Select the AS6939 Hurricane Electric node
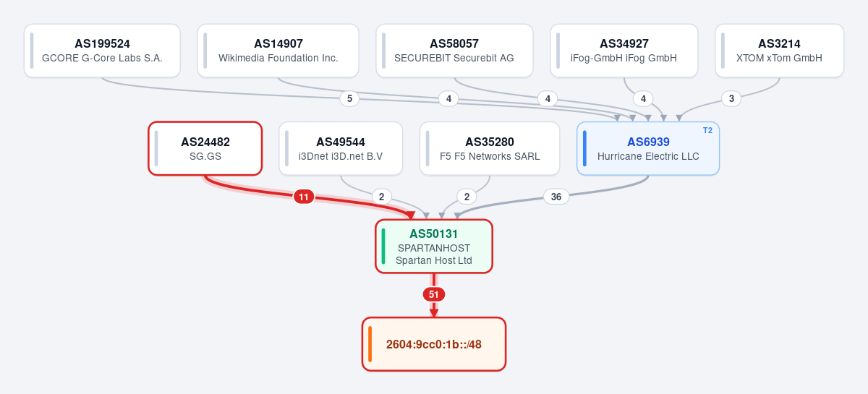The image size is (868, 394). tap(648, 148)
